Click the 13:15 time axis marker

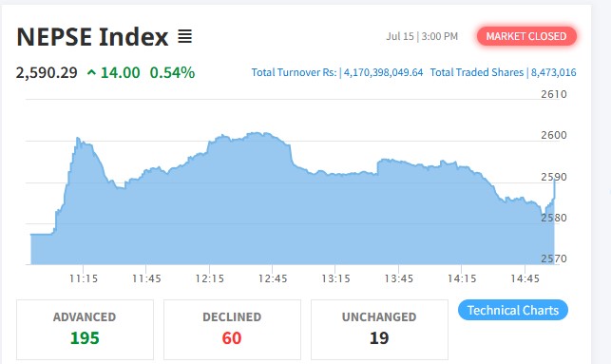pyautogui.click(x=335, y=278)
